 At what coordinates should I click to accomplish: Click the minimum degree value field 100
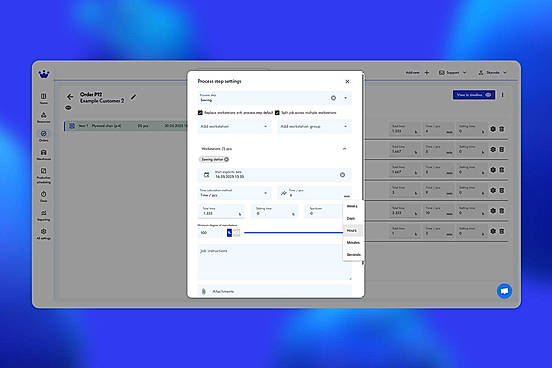pos(211,233)
